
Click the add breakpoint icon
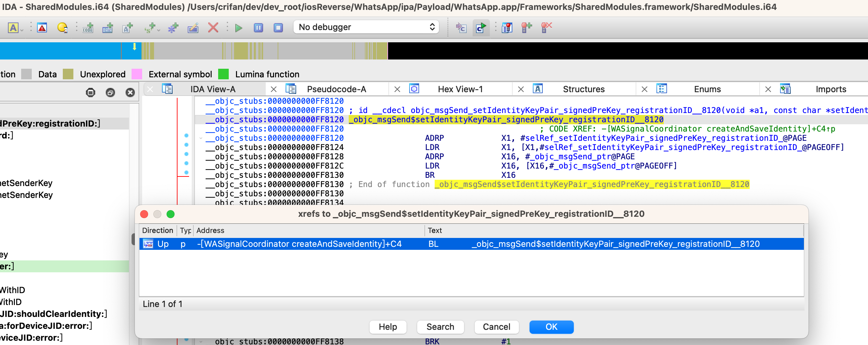(x=527, y=27)
